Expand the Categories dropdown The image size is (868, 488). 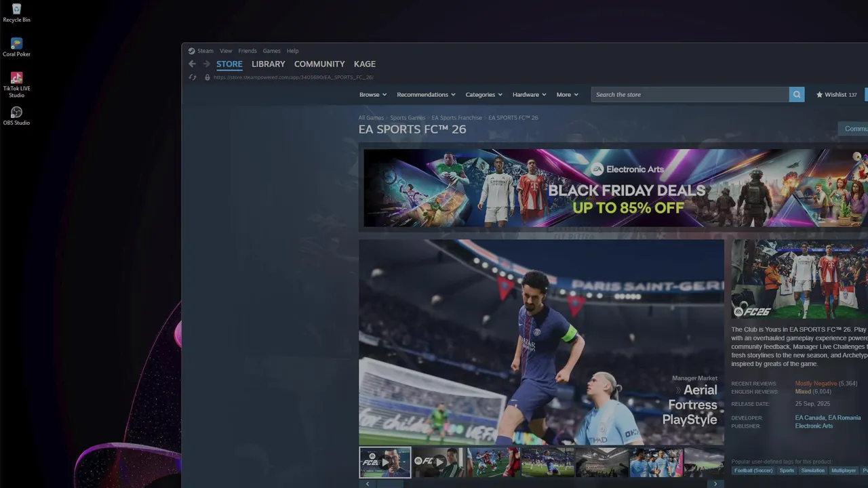pos(484,95)
